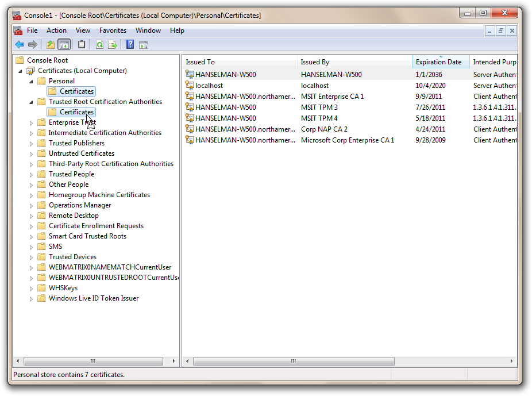This screenshot has height=396, width=532.
Task: Click the Properties clipboard icon
Action: click(80, 44)
